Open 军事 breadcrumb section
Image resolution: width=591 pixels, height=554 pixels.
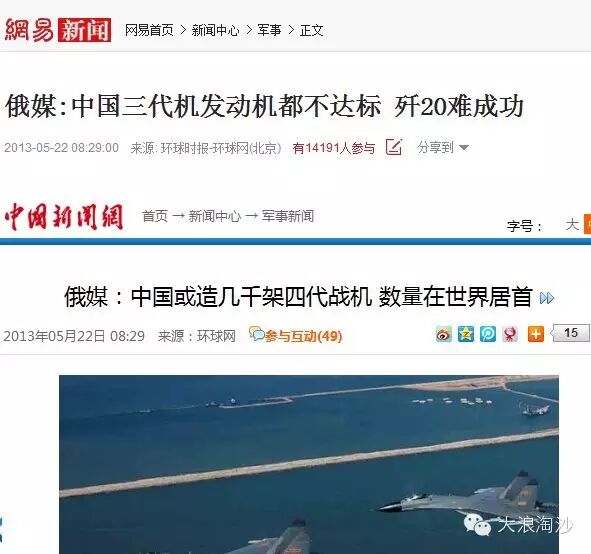click(269, 30)
